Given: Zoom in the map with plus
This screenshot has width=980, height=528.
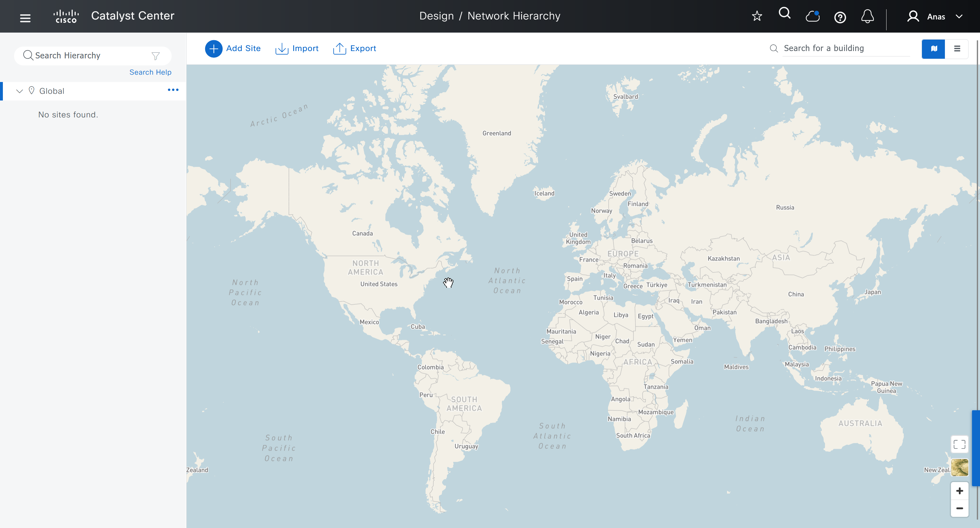Looking at the screenshot, I should [x=959, y=491].
